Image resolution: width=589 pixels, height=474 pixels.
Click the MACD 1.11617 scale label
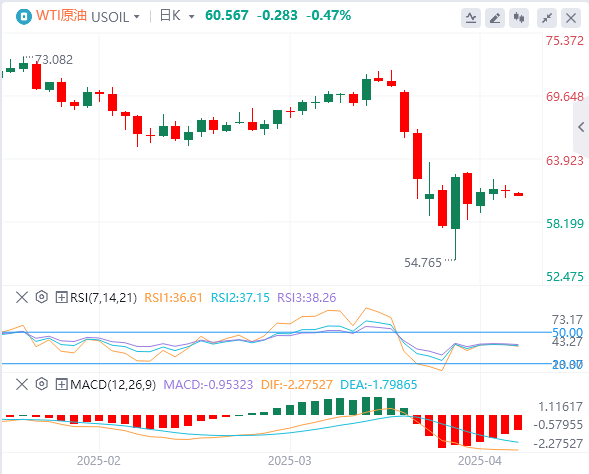[560, 407]
